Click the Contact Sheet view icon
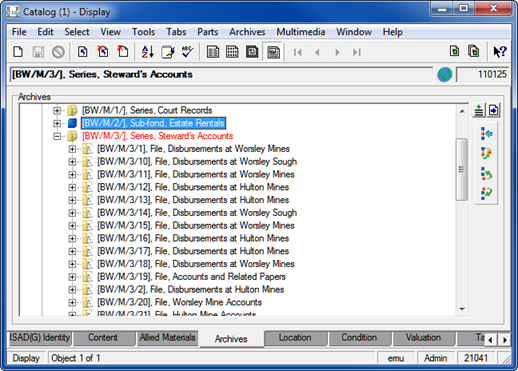This screenshot has height=371, width=518. click(273, 52)
